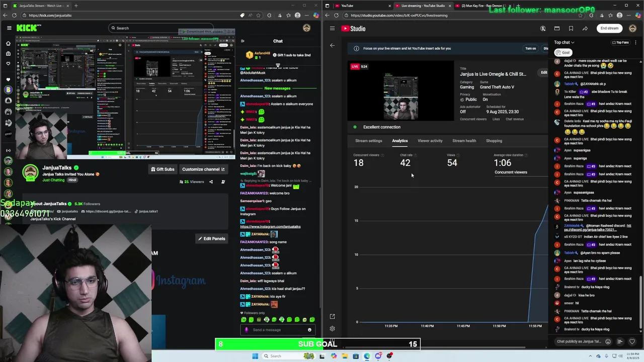Click YouTube Studio logo
644x362 pixels.
[354, 28]
